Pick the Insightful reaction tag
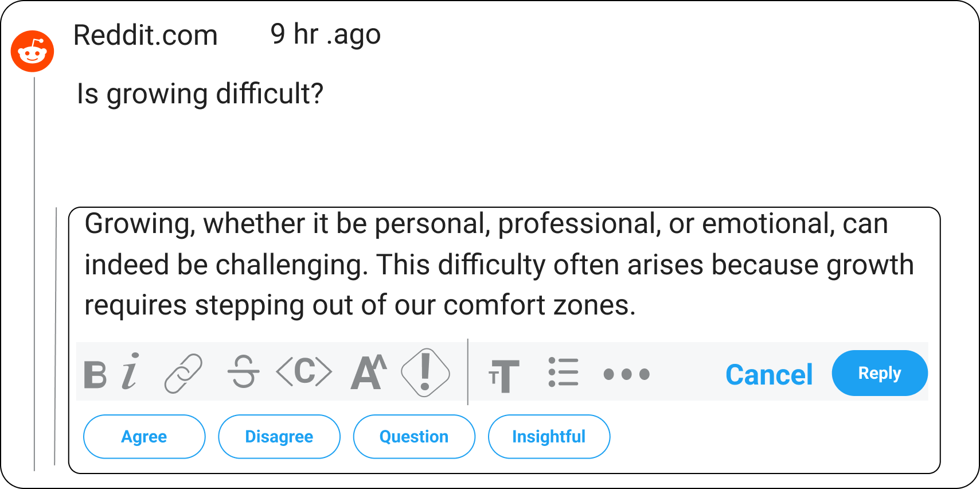980x489 pixels. pos(549,437)
